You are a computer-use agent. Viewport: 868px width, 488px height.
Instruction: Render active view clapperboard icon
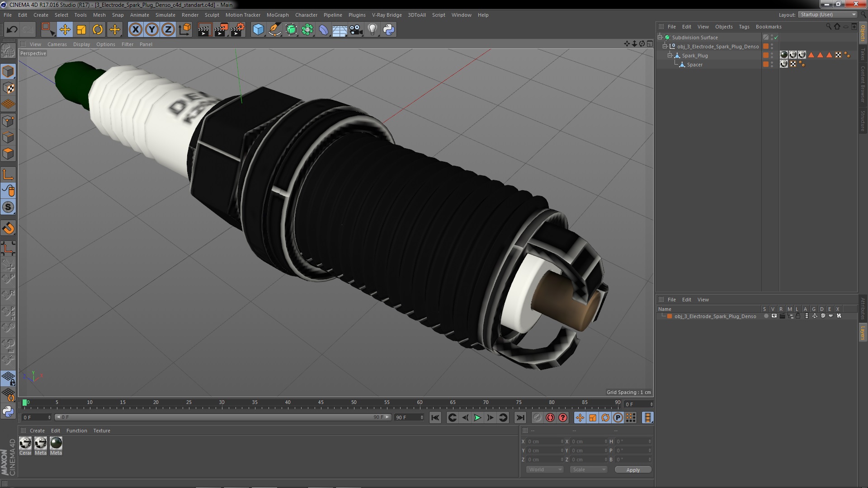point(204,30)
